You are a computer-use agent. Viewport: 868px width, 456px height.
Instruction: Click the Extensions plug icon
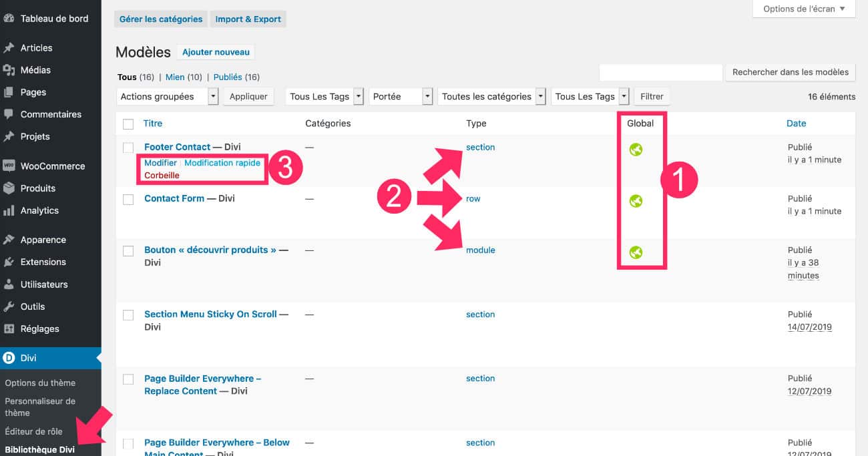point(9,262)
